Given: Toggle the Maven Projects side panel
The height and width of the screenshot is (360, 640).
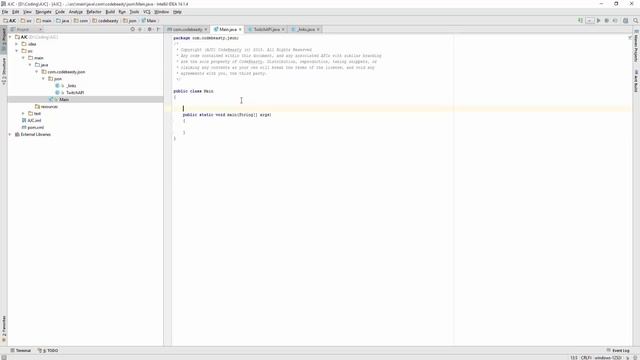Looking at the screenshot, I should tap(636, 47).
